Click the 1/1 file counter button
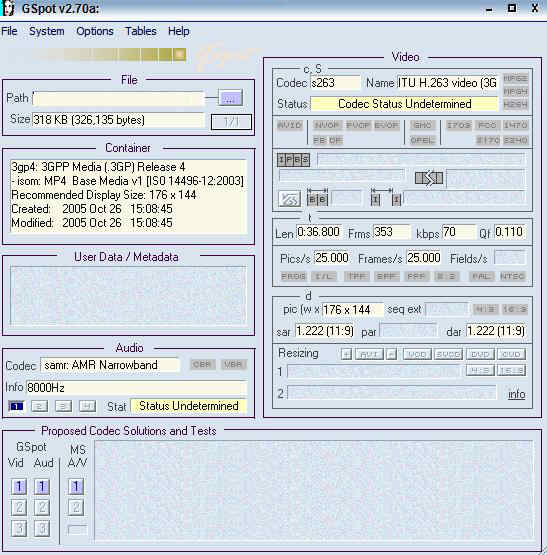547x555 pixels. [232, 122]
